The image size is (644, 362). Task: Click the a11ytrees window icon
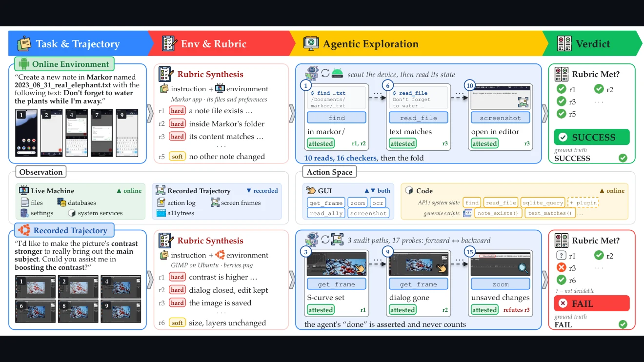(161, 213)
